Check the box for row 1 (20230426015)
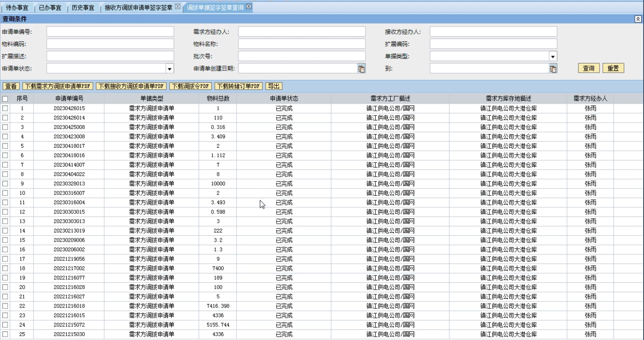This screenshot has width=644, height=340. tap(5, 108)
